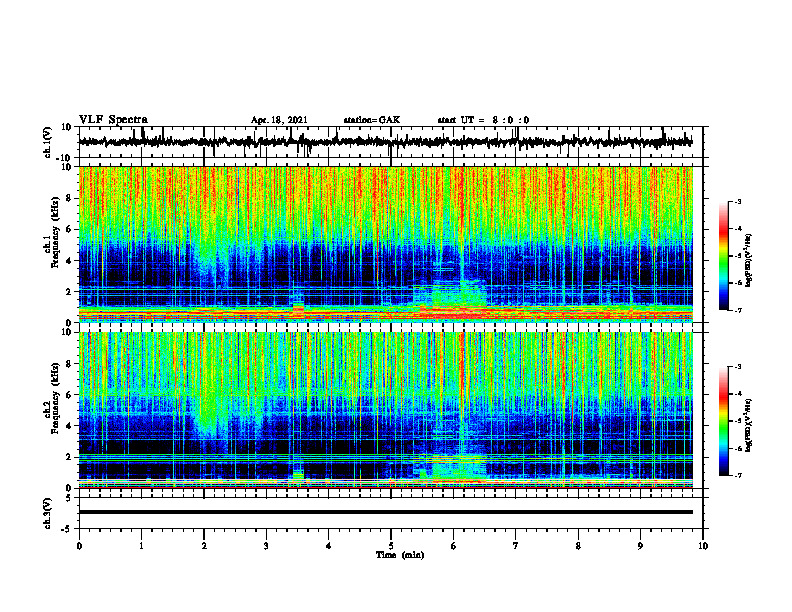The height and width of the screenshot is (612, 792).
Task: Click the ch.2 spectrogram color bar
Action: (723, 421)
